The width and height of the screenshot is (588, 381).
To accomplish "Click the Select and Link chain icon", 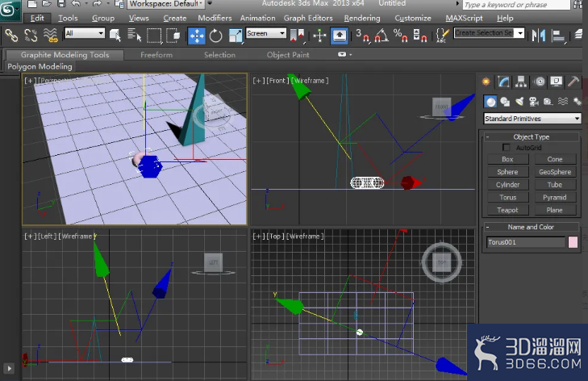I will click(x=11, y=36).
